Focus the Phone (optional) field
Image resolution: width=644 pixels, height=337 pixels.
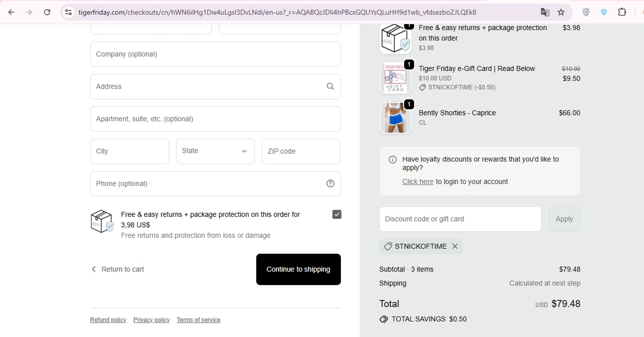pos(216,184)
